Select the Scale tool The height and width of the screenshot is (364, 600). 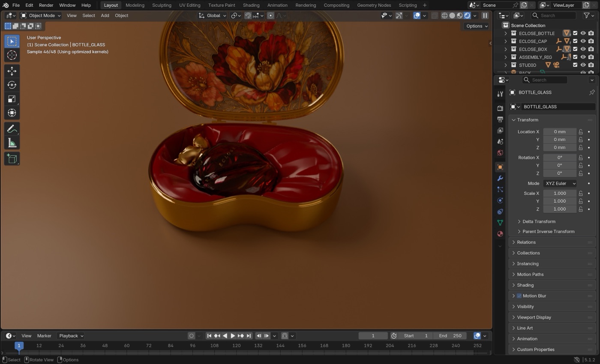(12, 99)
